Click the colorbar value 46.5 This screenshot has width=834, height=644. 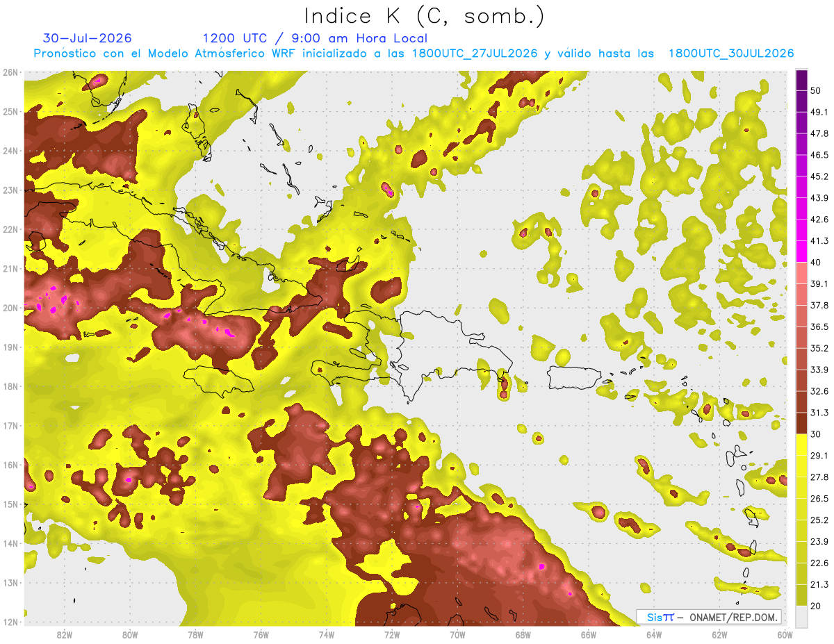819,155
